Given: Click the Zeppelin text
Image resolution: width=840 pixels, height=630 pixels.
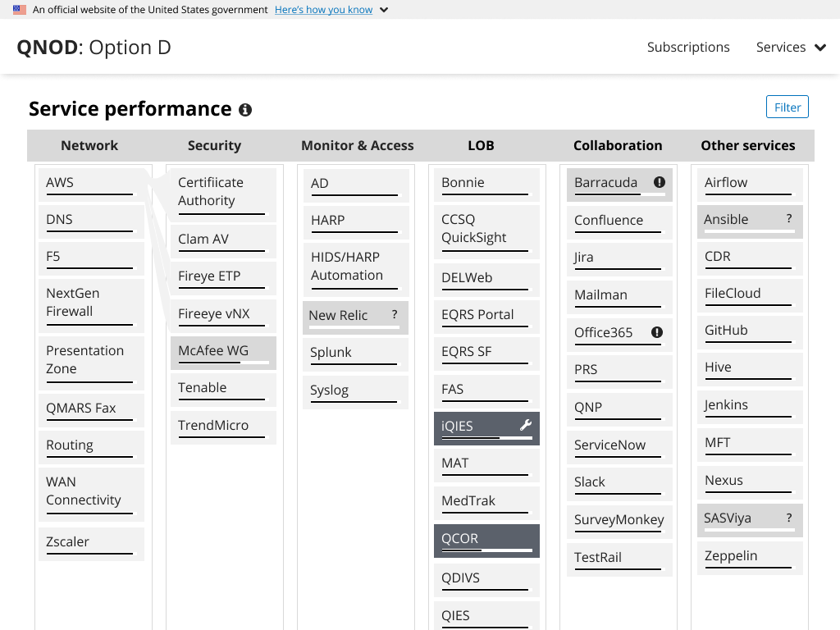Looking at the screenshot, I should tap(731, 555).
